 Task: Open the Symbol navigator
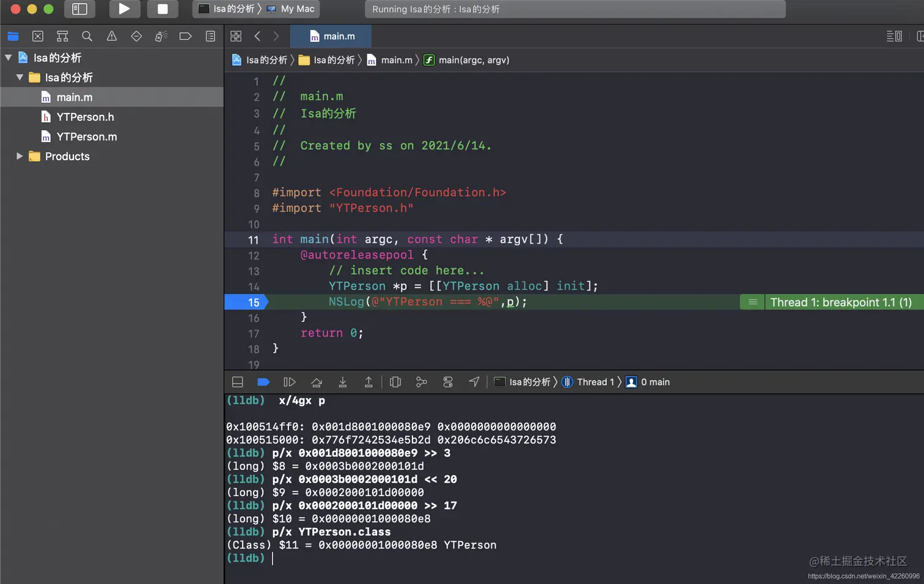click(x=62, y=36)
